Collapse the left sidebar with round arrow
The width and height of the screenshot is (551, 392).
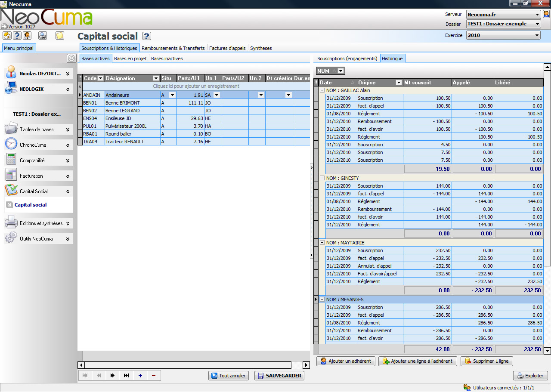pos(71,58)
